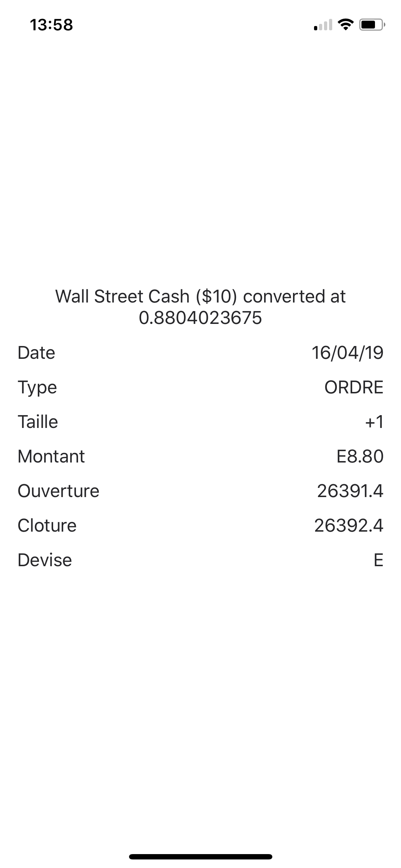Tap the ORDRE type value
This screenshot has height=868, width=401.
coord(354,387)
